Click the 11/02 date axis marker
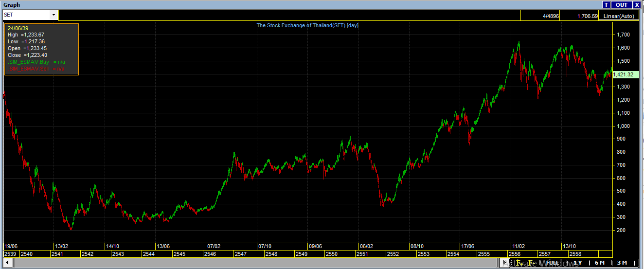Viewport: 644px width, 269px height. click(x=519, y=246)
